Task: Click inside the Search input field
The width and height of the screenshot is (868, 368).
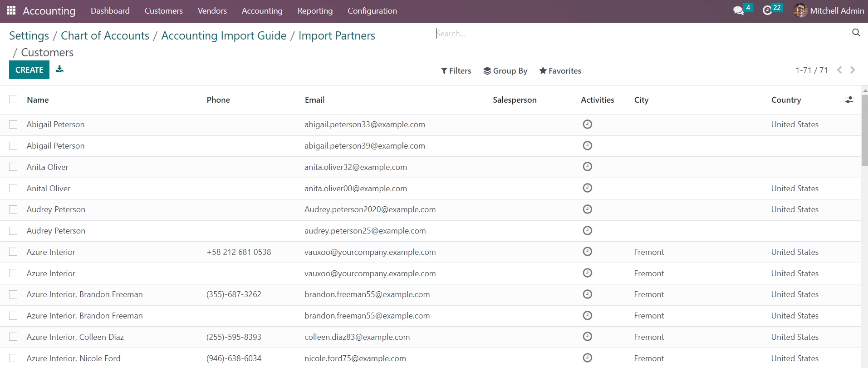Action: click(640, 34)
